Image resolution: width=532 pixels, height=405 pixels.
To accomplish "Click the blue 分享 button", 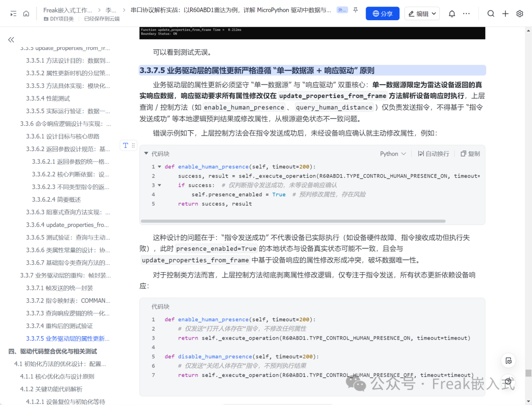I will point(382,14).
